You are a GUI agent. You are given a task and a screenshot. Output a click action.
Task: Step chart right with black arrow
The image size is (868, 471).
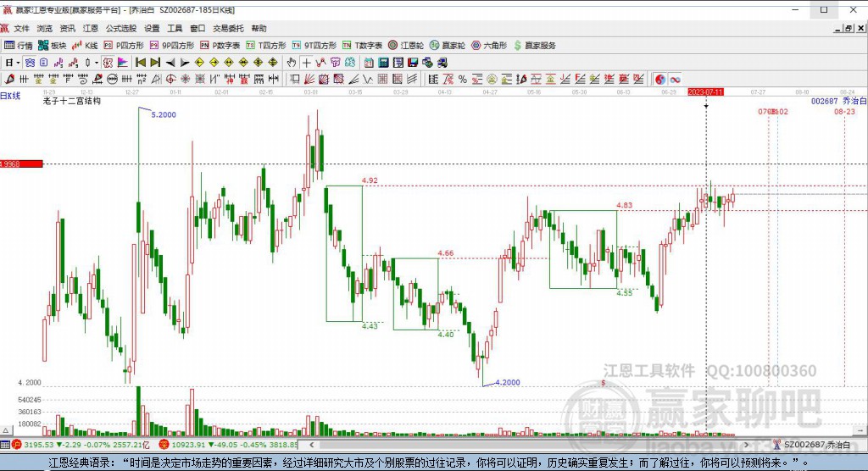pyautogui.click(x=185, y=63)
